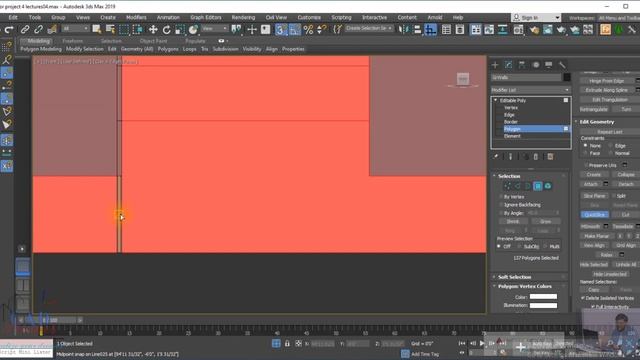This screenshot has height=360, width=640.
Task: Open the selection filter All dropdown
Action: (76, 29)
